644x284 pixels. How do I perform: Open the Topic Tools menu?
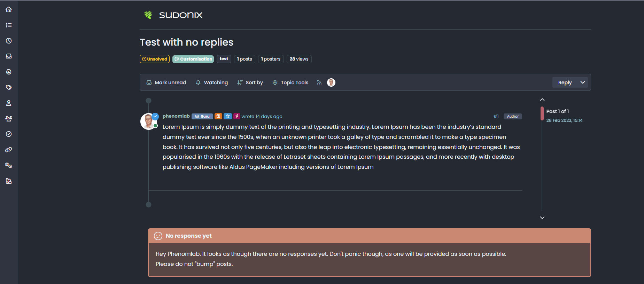[290, 82]
